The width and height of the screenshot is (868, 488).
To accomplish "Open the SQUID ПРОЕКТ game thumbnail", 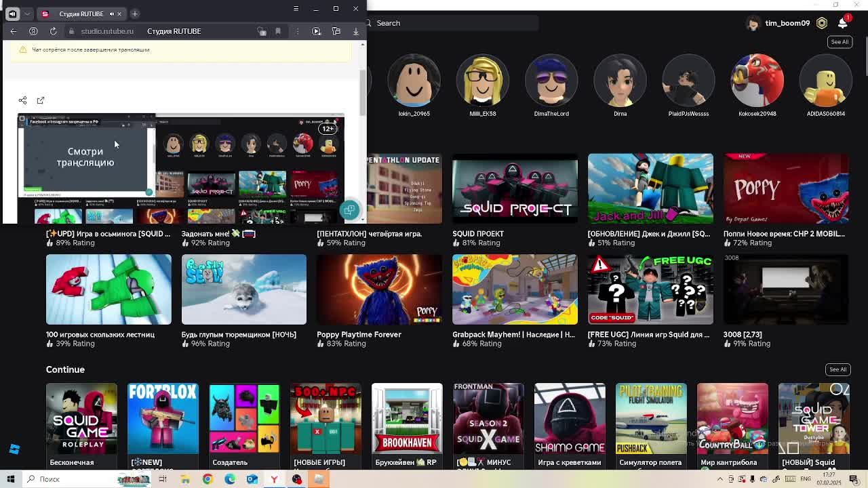I will [515, 188].
